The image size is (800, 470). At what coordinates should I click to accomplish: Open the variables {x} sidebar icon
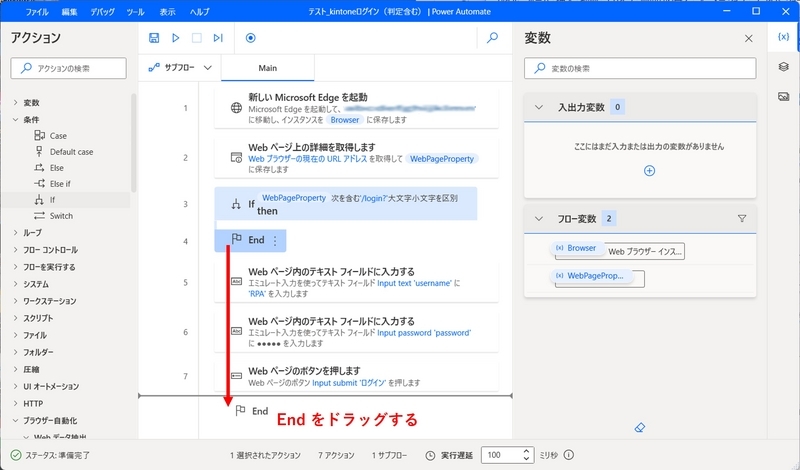783,37
